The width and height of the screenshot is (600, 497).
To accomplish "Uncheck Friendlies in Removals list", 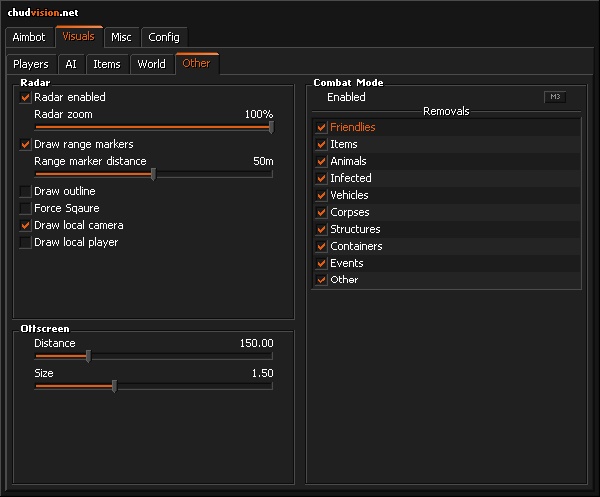I will [321, 127].
